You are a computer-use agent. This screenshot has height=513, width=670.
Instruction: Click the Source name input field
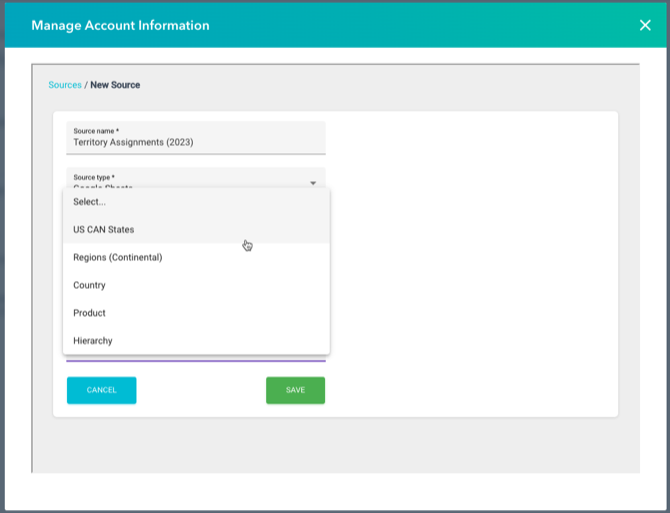click(196, 138)
